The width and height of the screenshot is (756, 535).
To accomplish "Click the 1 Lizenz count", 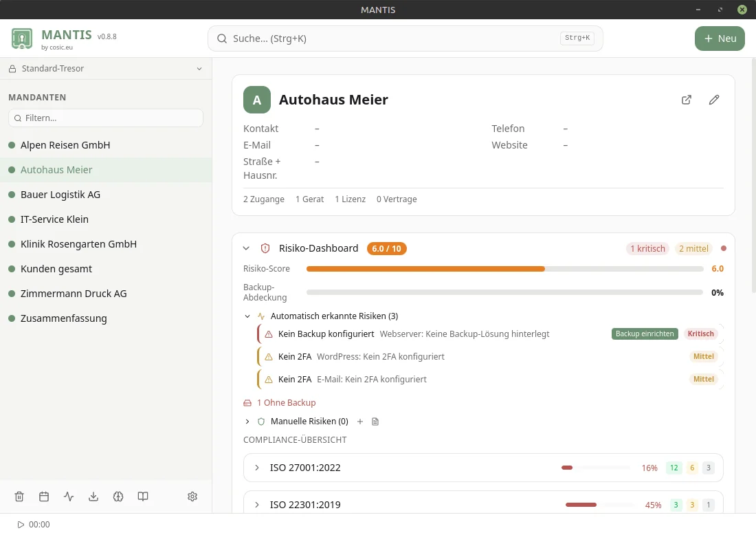I will [x=351, y=199].
